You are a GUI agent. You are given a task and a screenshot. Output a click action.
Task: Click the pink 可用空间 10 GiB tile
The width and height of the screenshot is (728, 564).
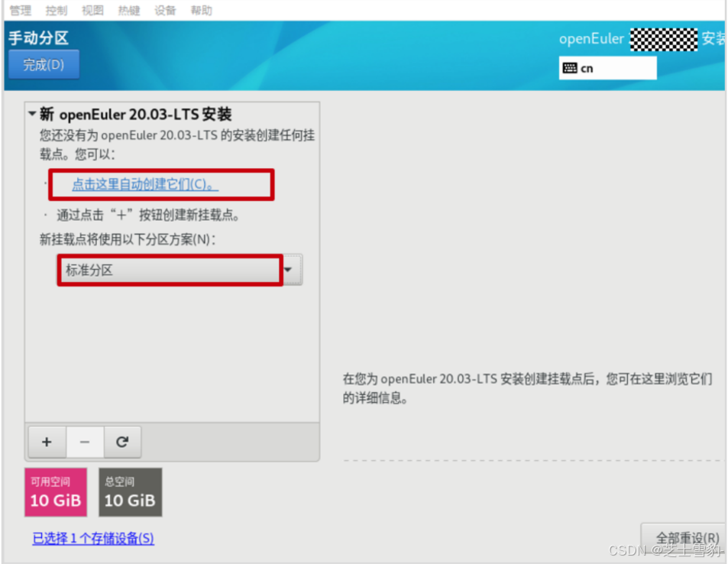[x=56, y=492]
